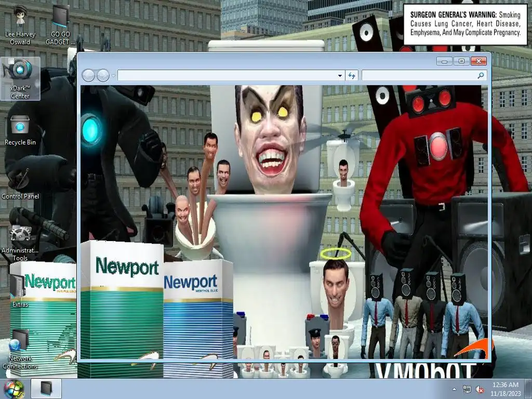Minimize the explorer window
The height and width of the screenshot is (399, 532).
tap(445, 61)
